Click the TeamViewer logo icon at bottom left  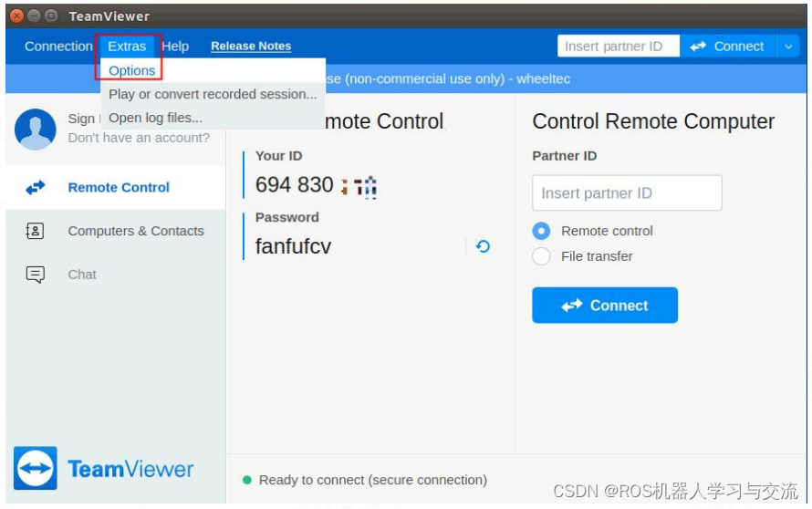[36, 468]
